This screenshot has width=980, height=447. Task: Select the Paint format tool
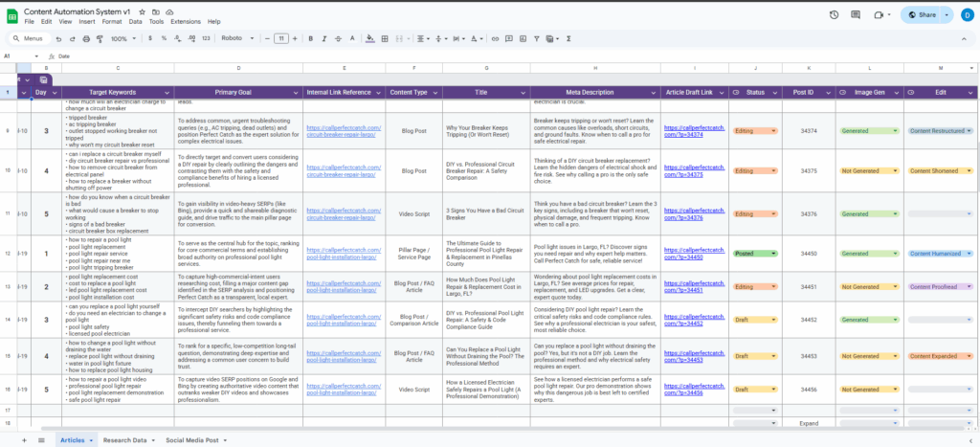click(x=100, y=38)
